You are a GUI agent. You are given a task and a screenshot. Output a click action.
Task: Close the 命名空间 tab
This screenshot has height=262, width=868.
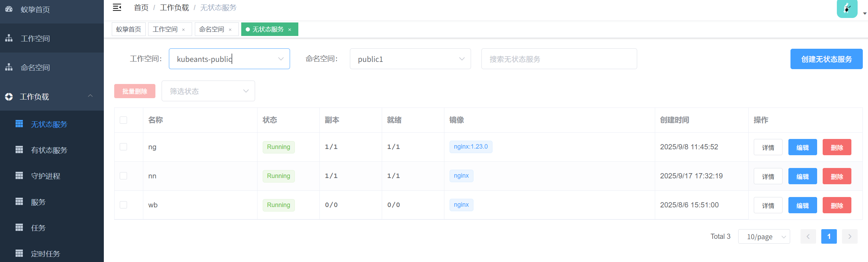tap(230, 30)
